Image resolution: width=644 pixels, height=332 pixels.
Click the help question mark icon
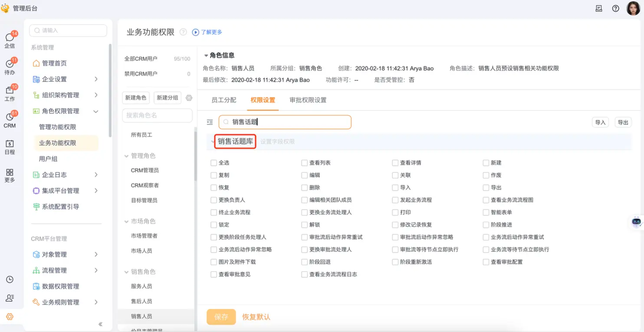tap(615, 8)
